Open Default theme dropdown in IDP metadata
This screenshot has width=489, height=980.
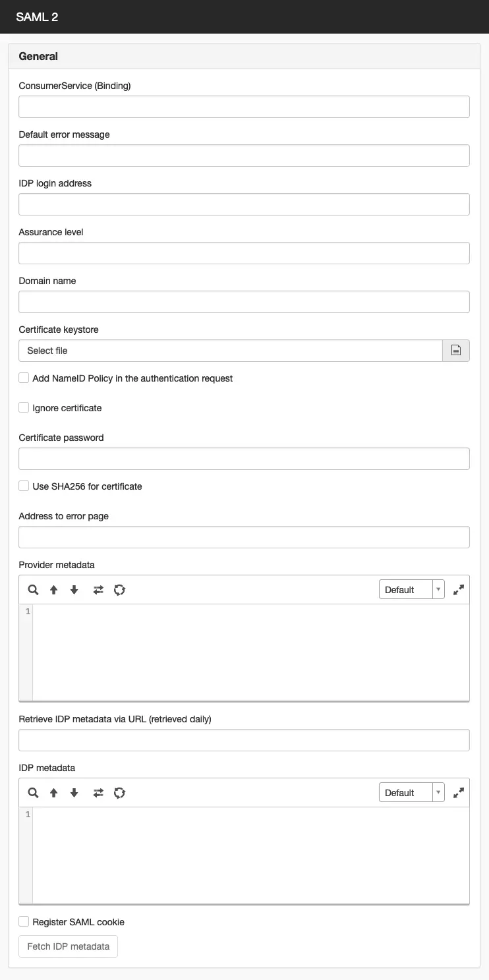pyautogui.click(x=412, y=792)
